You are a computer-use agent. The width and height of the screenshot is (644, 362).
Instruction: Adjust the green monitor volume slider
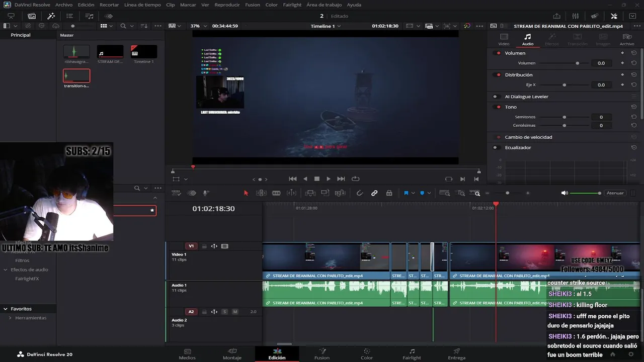click(x=585, y=193)
